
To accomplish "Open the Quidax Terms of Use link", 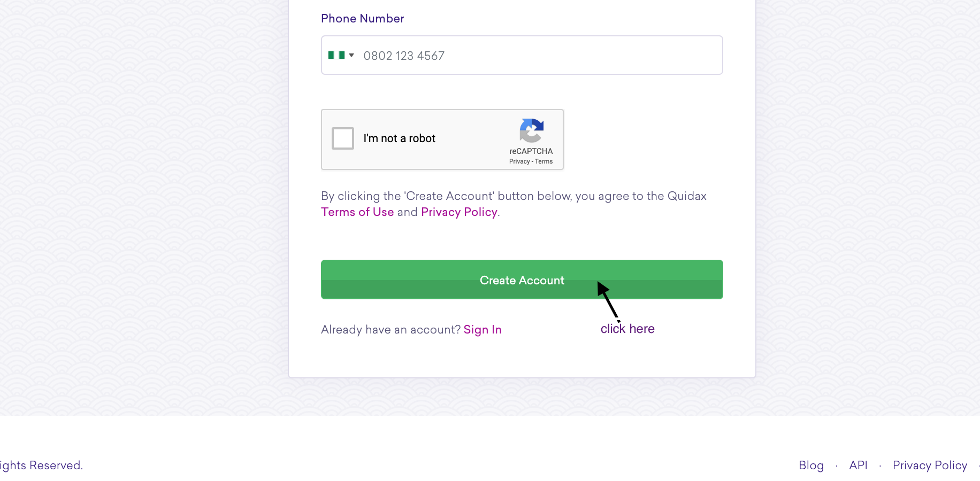I will pos(357,212).
